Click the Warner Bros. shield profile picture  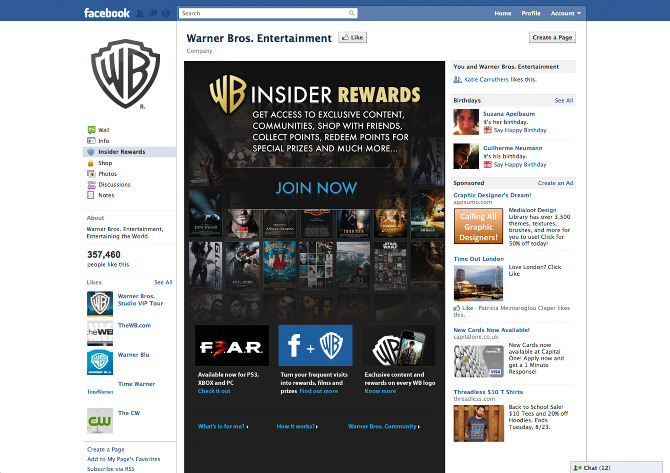pyautogui.click(x=125, y=73)
